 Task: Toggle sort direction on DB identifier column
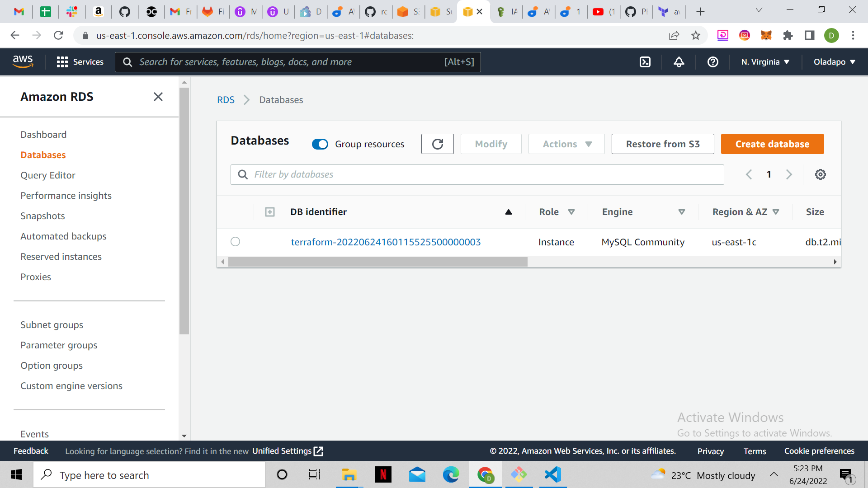click(508, 211)
